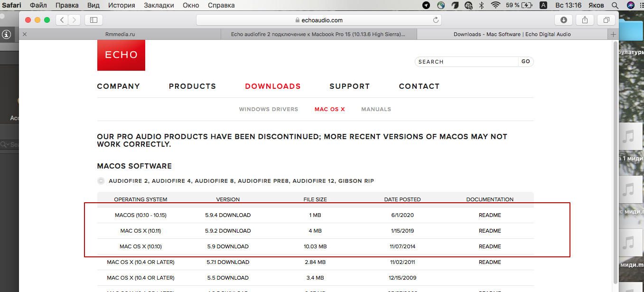Open the input source A menu

[543, 5]
